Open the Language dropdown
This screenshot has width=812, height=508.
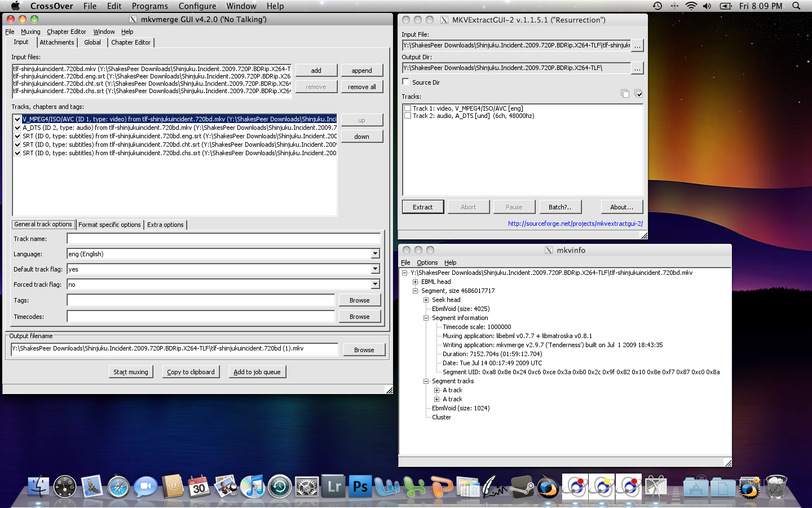pos(375,254)
